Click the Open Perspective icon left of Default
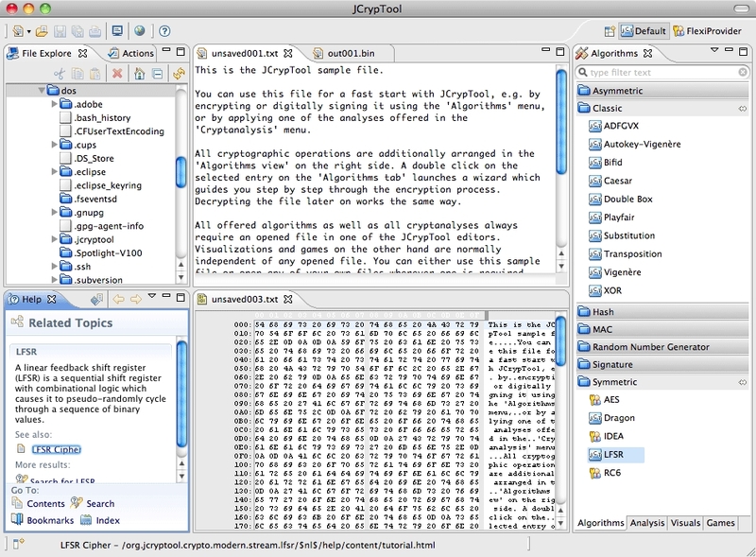 [x=610, y=31]
